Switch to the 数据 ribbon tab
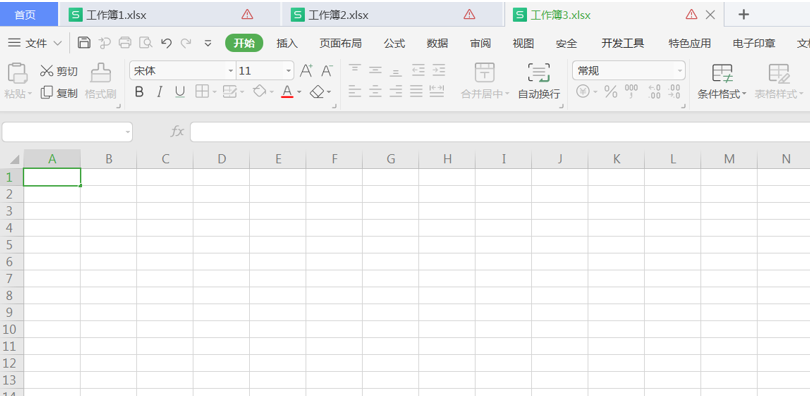This screenshot has width=810, height=396. pyautogui.click(x=437, y=43)
